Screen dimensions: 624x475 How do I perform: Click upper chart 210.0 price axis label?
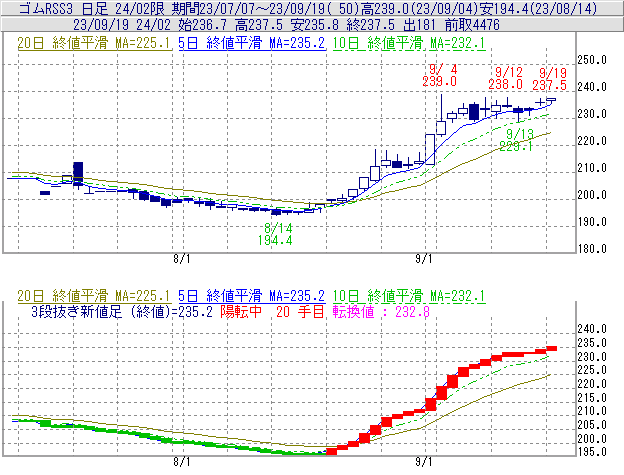click(592, 168)
